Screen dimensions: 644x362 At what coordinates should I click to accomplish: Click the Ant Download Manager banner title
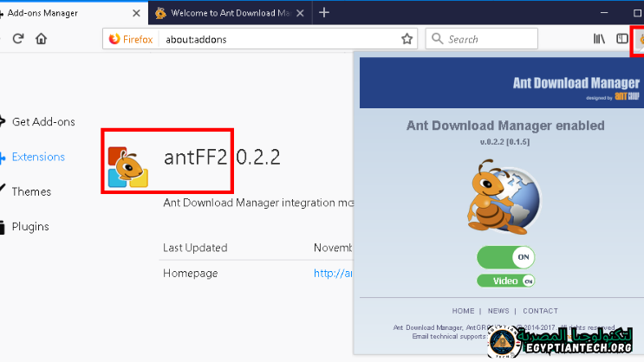pos(576,83)
